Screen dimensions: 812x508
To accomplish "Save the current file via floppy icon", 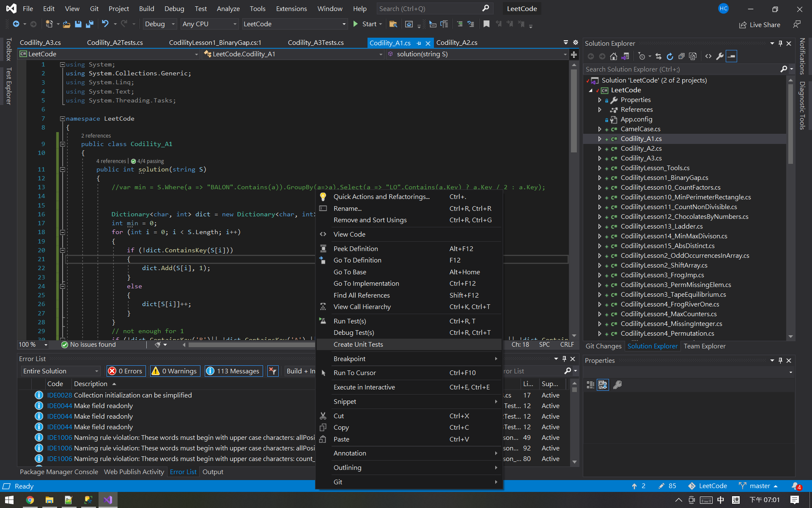I will 78,24.
